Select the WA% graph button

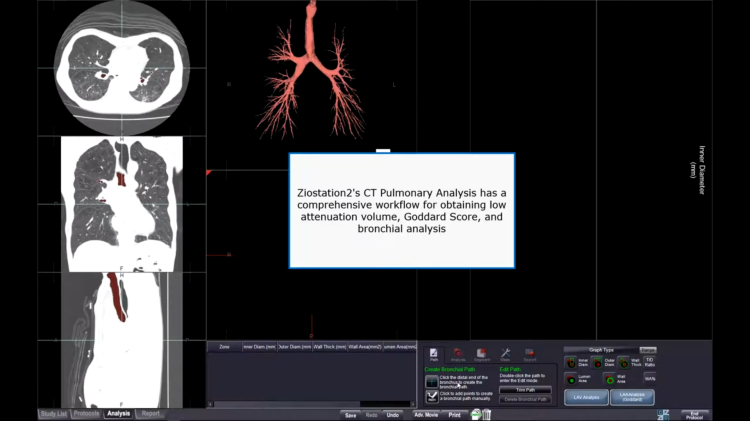[650, 379]
